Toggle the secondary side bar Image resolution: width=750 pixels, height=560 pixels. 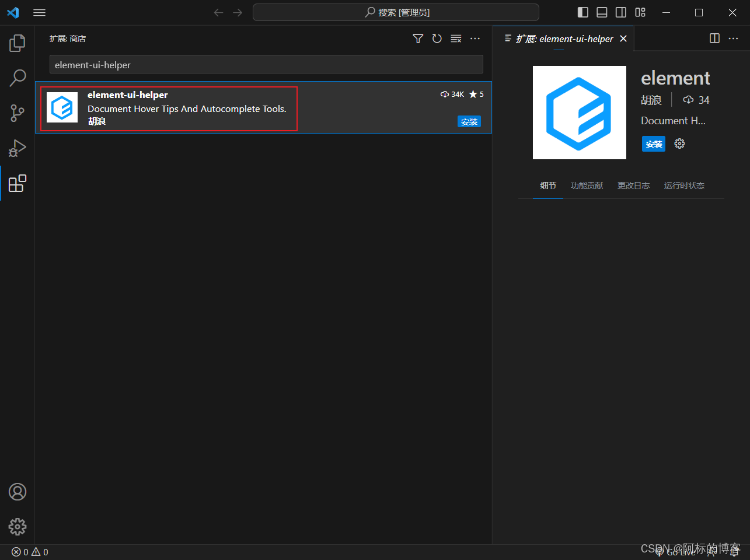620,12
